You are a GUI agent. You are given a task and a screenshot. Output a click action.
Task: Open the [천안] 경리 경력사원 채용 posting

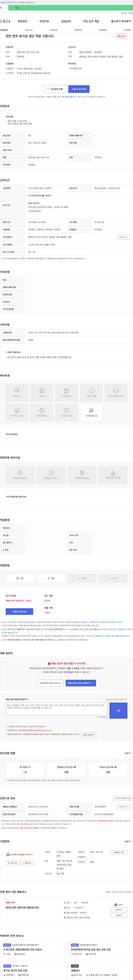click(x=22, y=907)
